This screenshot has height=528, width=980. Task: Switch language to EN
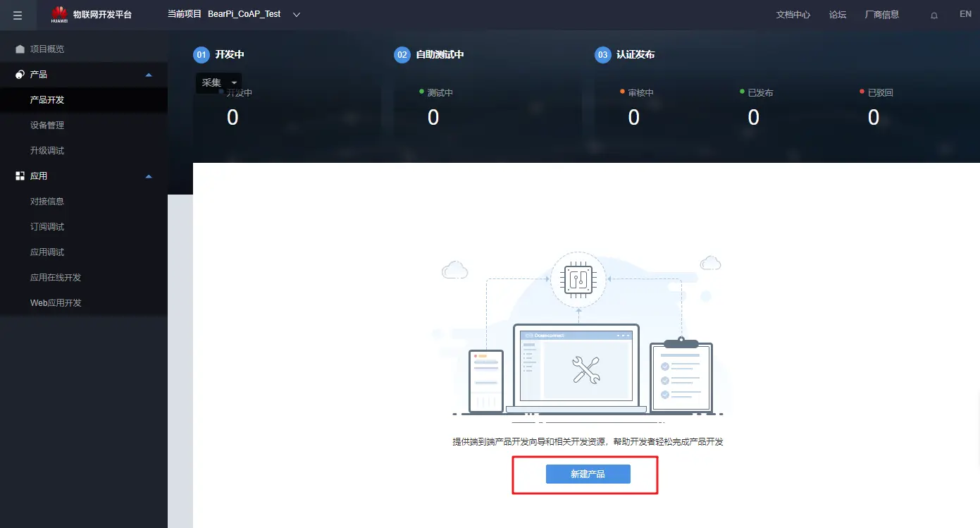pos(965,14)
